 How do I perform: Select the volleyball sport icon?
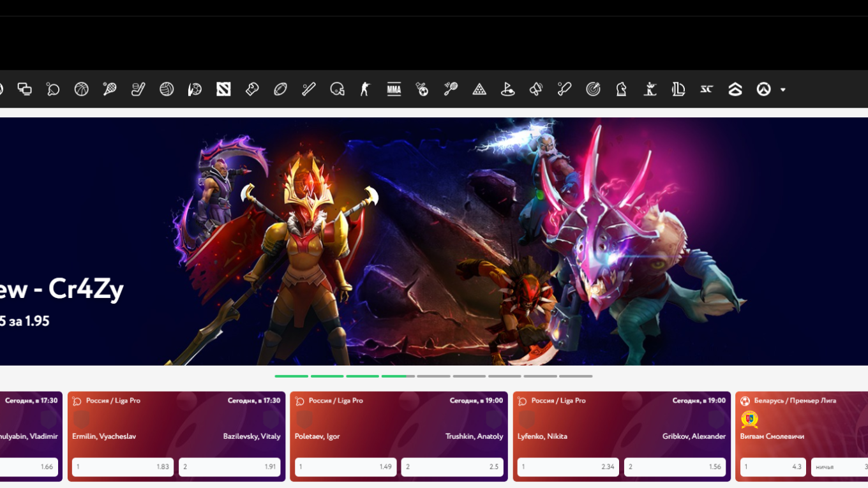[167, 89]
